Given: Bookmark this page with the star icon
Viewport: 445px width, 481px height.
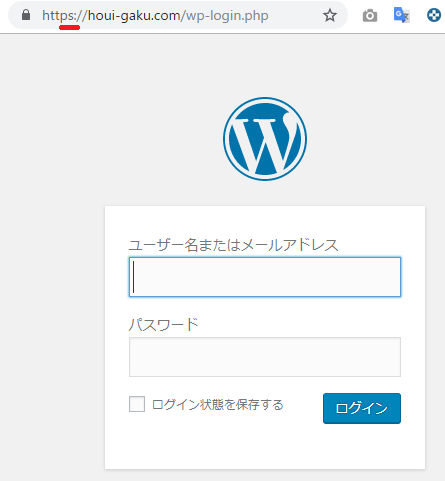Looking at the screenshot, I should 330,15.
